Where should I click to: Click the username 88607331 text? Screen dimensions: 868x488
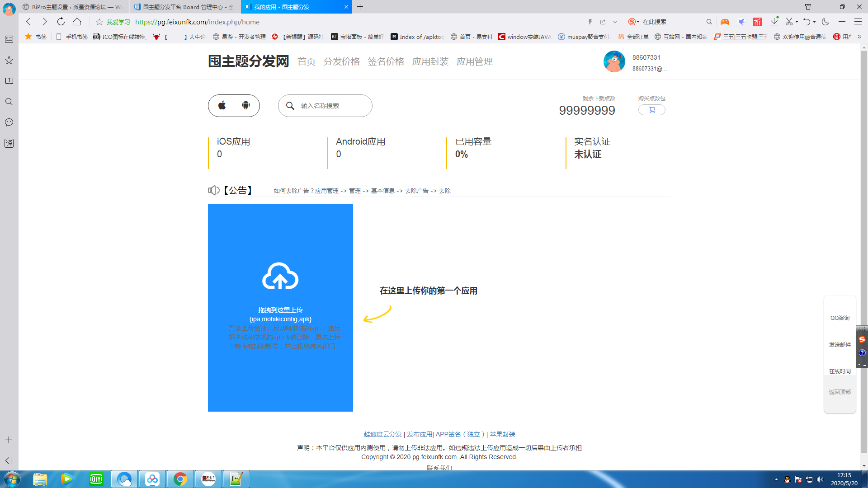[x=646, y=57]
